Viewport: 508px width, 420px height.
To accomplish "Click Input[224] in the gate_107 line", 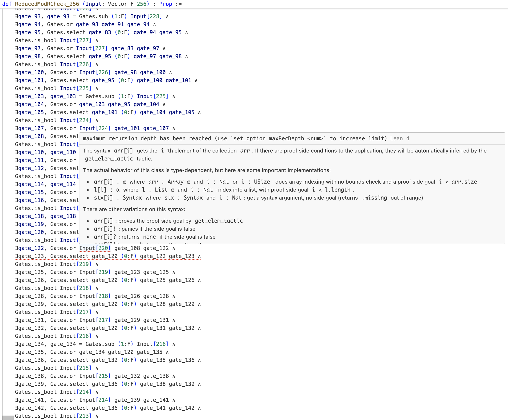I will click(95, 128).
